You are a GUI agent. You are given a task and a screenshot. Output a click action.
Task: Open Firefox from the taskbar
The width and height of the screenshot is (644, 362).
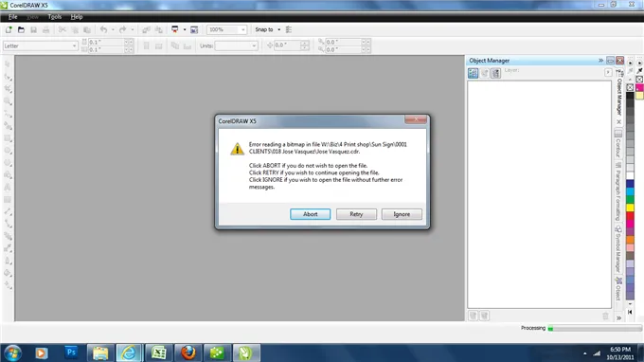pyautogui.click(x=188, y=353)
